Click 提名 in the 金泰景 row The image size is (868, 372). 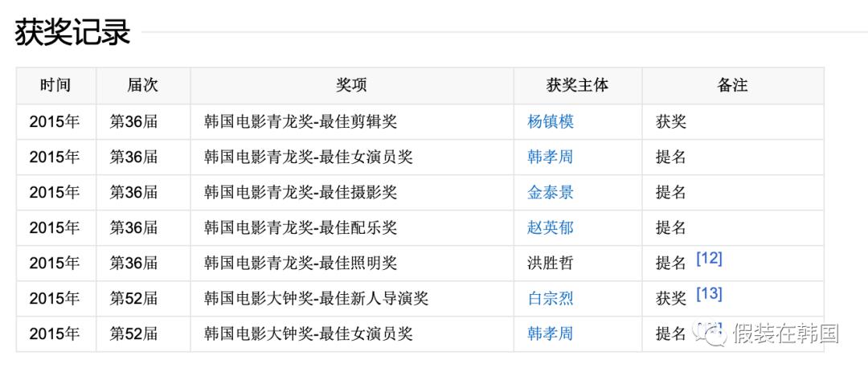point(671,192)
